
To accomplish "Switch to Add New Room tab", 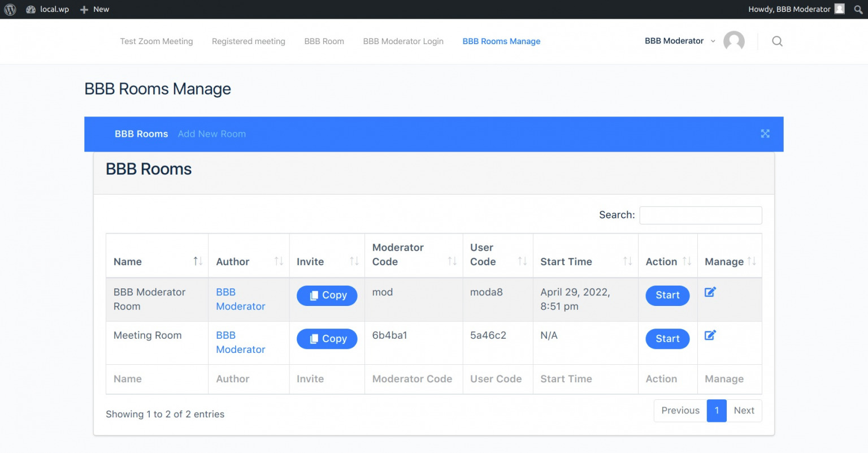I will (212, 134).
